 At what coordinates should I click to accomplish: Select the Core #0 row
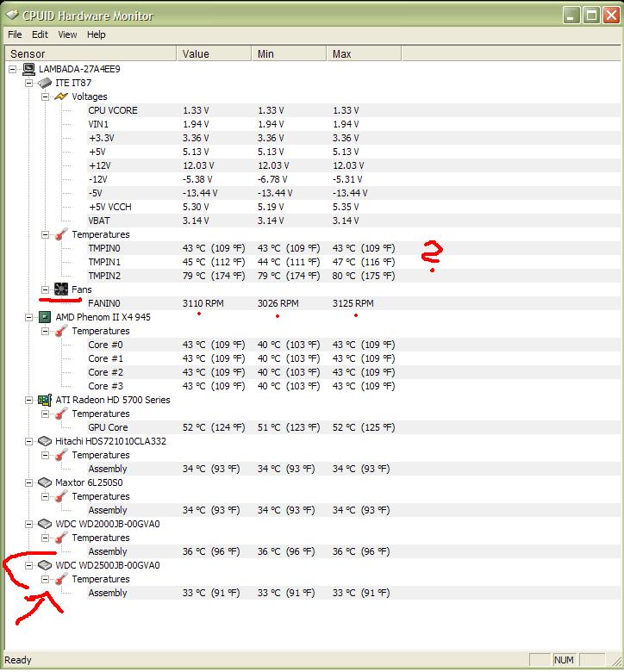(353, 345)
